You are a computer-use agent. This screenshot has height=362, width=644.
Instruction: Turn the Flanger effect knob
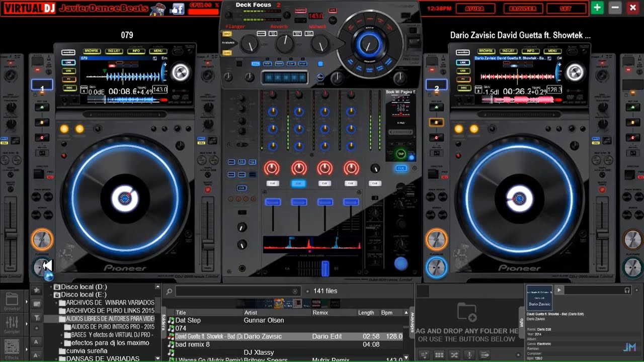point(250,45)
